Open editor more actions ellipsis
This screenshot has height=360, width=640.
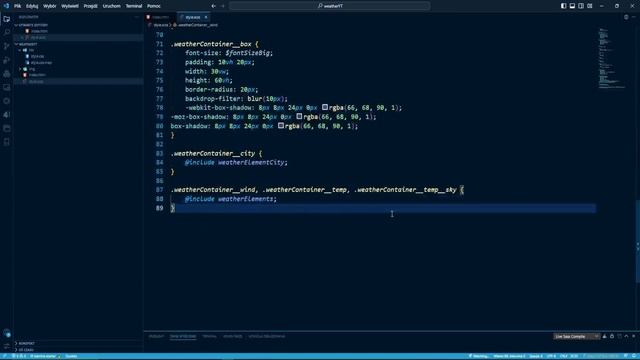pyautogui.click(x=634, y=17)
